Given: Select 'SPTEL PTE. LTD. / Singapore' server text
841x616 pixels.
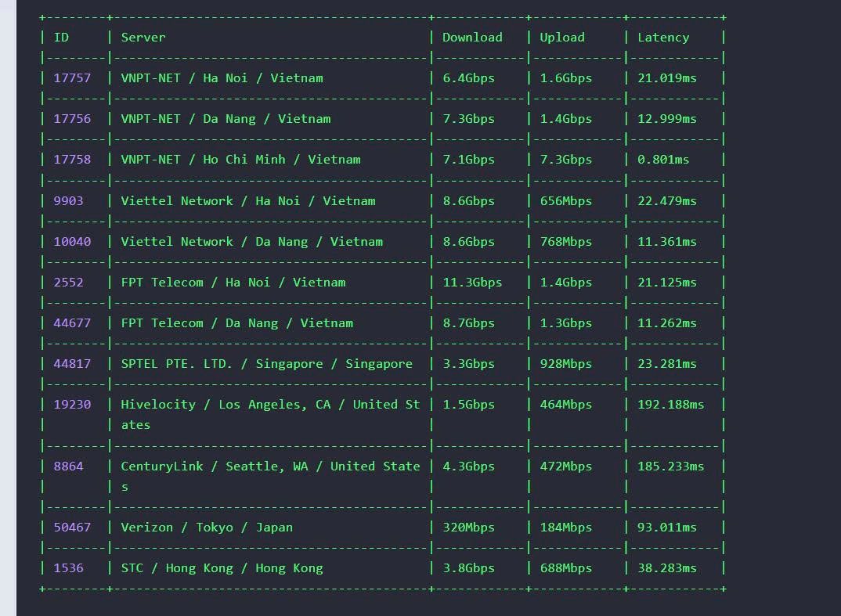Looking at the screenshot, I should tap(266, 364).
